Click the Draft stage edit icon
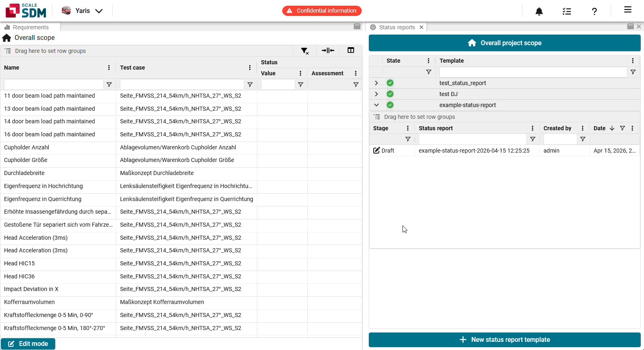 coord(376,151)
